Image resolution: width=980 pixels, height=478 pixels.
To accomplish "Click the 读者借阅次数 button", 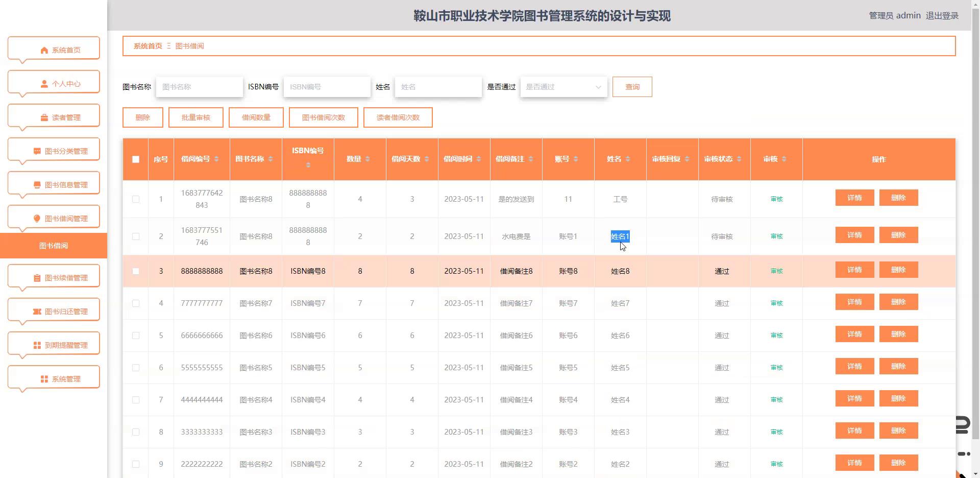I will point(398,117).
